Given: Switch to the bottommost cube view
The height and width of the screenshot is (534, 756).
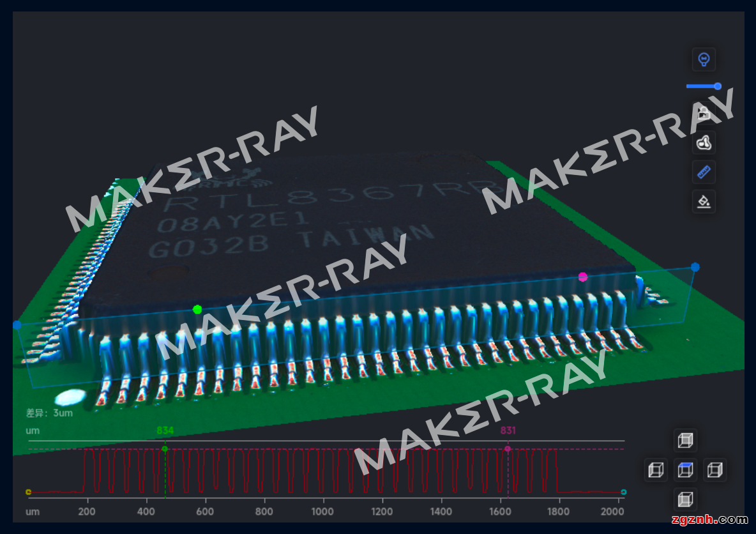Looking at the screenshot, I should (x=685, y=499).
